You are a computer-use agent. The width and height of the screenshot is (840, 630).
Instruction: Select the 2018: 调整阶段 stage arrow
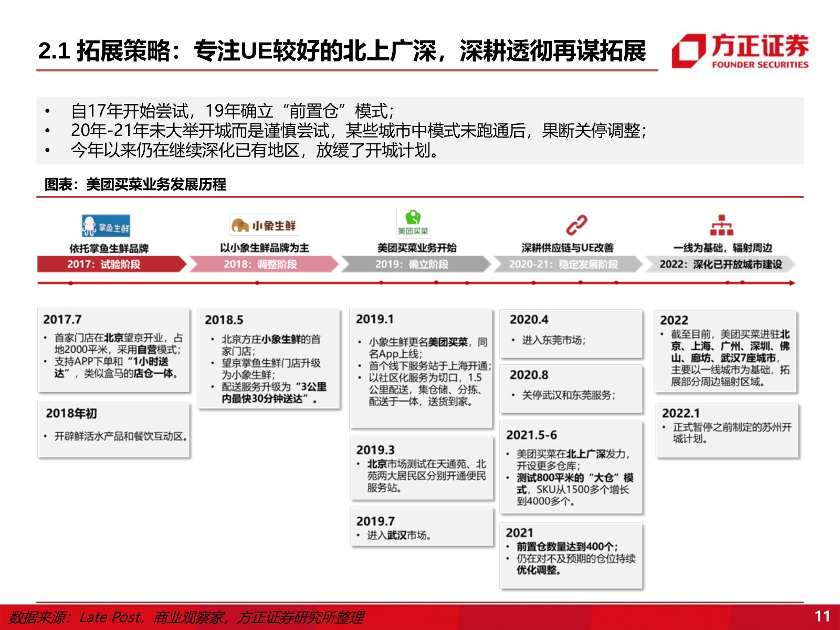[264, 264]
